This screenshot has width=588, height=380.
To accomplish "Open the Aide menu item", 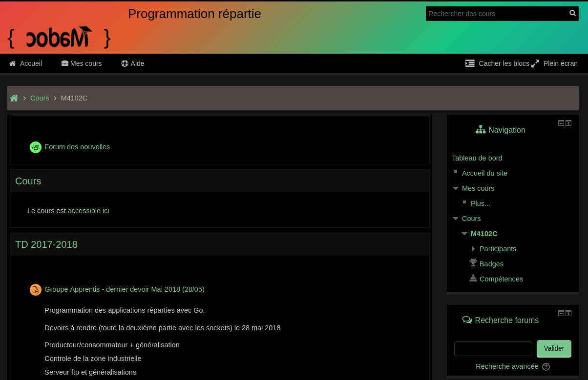I will click(133, 63).
